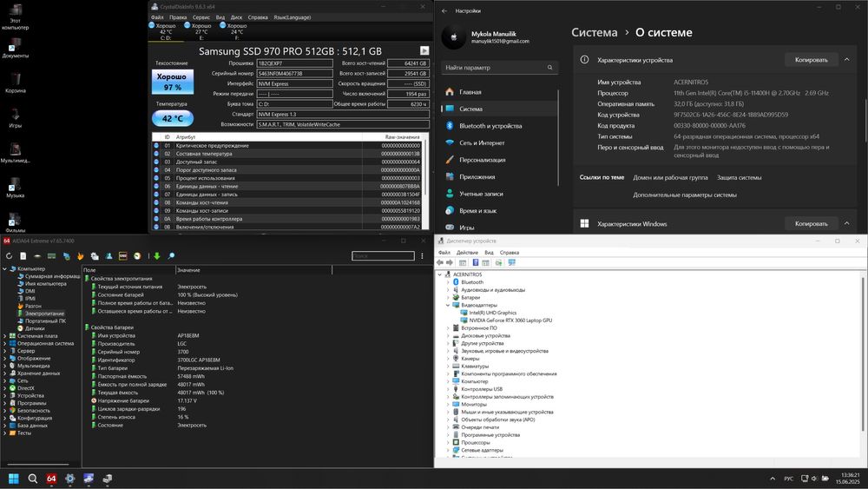The height and width of the screenshot is (489, 868).
Task: Open taskbar Search
Action: click(x=33, y=479)
